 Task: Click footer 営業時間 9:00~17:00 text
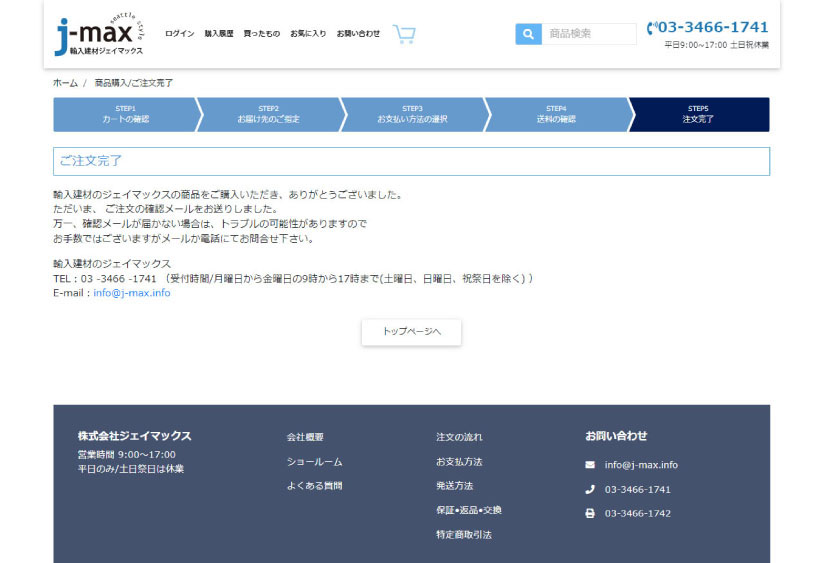[127, 455]
